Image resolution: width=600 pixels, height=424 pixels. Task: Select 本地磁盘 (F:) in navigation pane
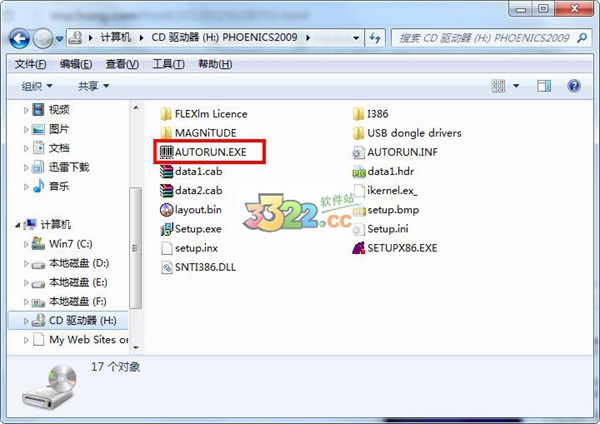(78, 302)
